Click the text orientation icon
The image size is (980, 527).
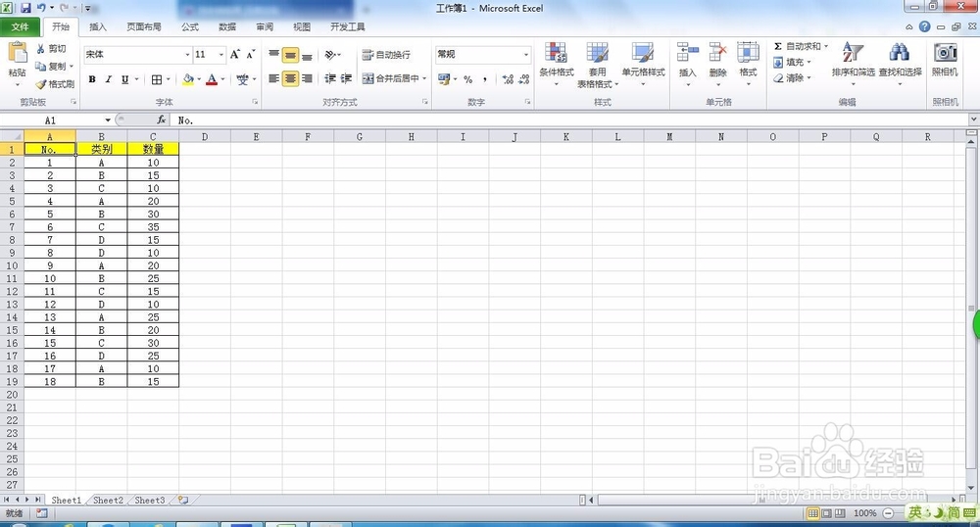330,55
